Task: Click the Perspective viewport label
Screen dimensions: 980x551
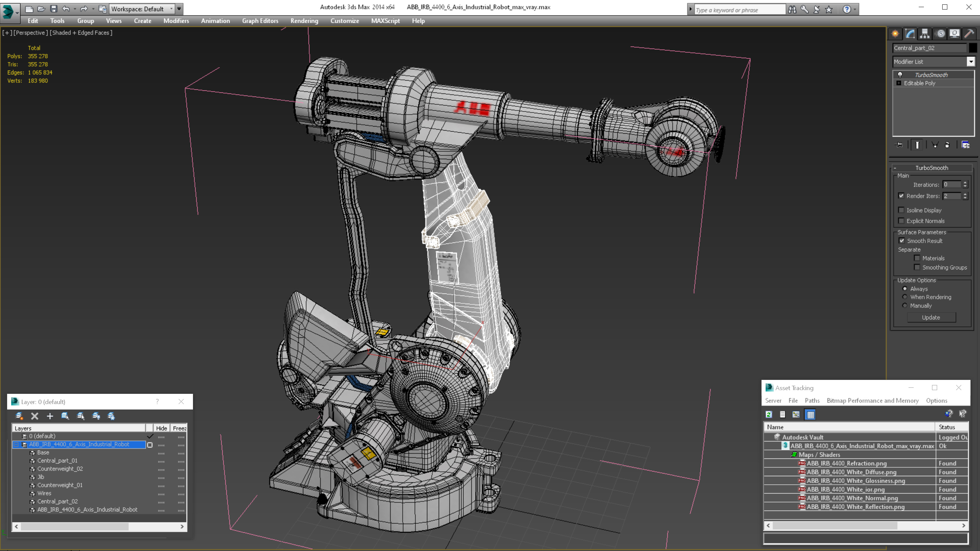Action: [x=30, y=33]
